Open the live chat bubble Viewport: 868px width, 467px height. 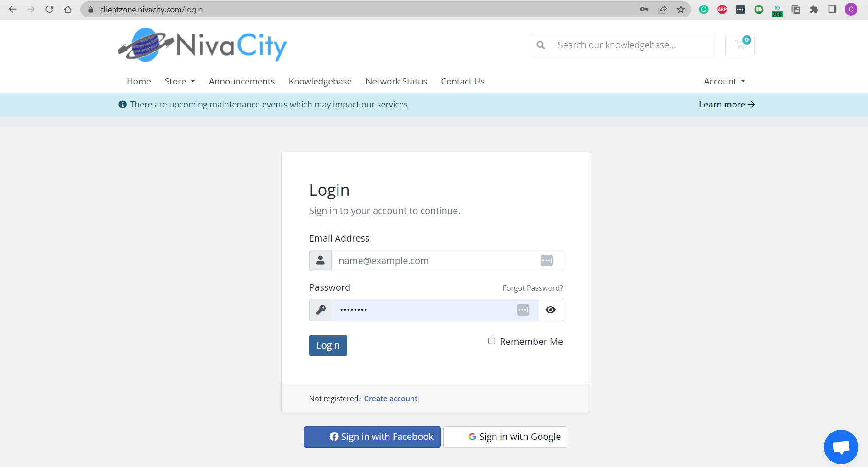841,446
